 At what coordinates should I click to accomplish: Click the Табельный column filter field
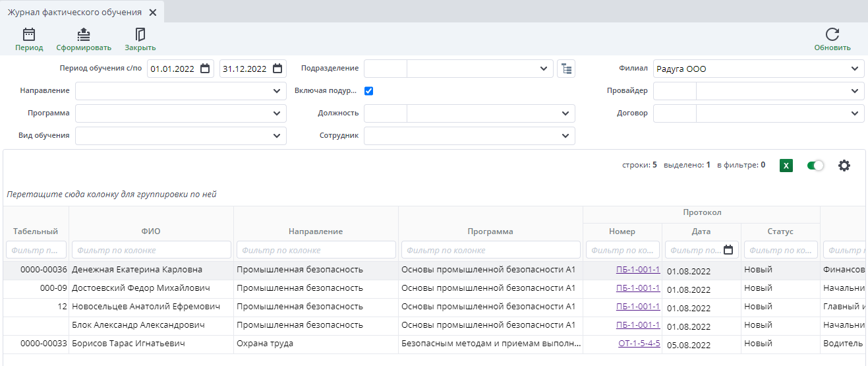pos(36,250)
